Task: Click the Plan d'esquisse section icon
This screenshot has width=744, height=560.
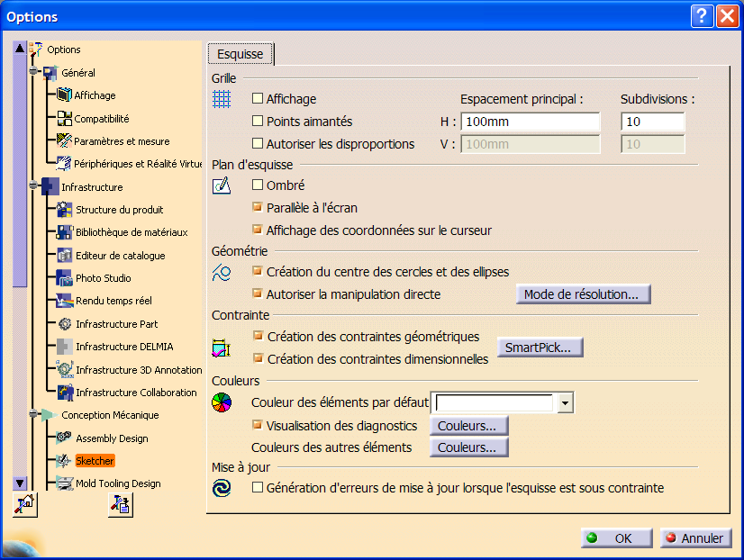Action: (221, 185)
